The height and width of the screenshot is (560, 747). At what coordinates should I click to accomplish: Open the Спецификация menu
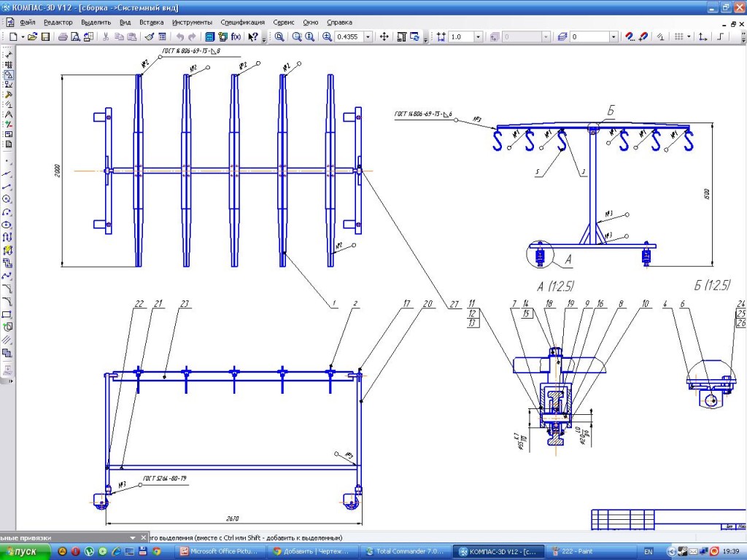243,22
